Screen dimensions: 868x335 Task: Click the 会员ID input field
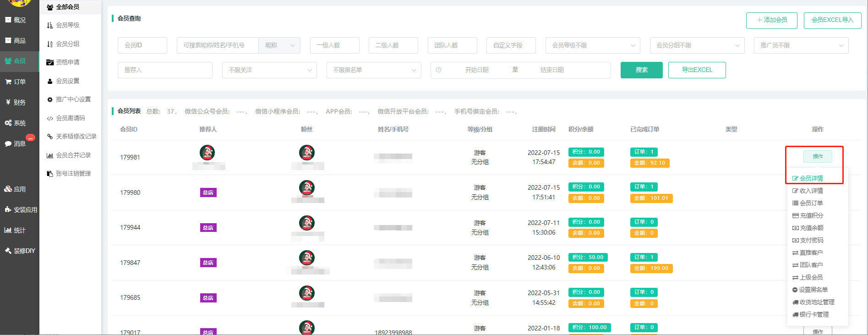click(x=142, y=45)
